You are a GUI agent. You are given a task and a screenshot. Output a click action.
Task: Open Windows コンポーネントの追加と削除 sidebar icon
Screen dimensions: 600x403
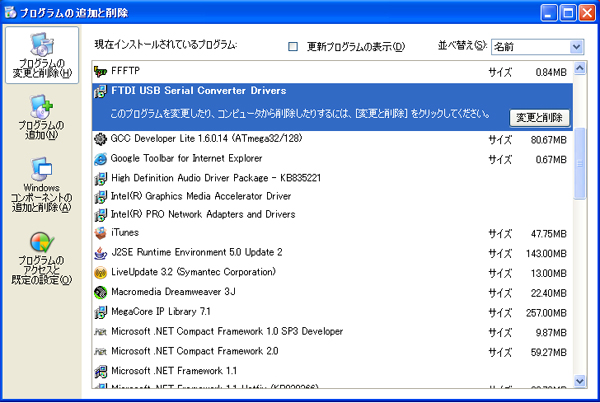click(x=41, y=184)
